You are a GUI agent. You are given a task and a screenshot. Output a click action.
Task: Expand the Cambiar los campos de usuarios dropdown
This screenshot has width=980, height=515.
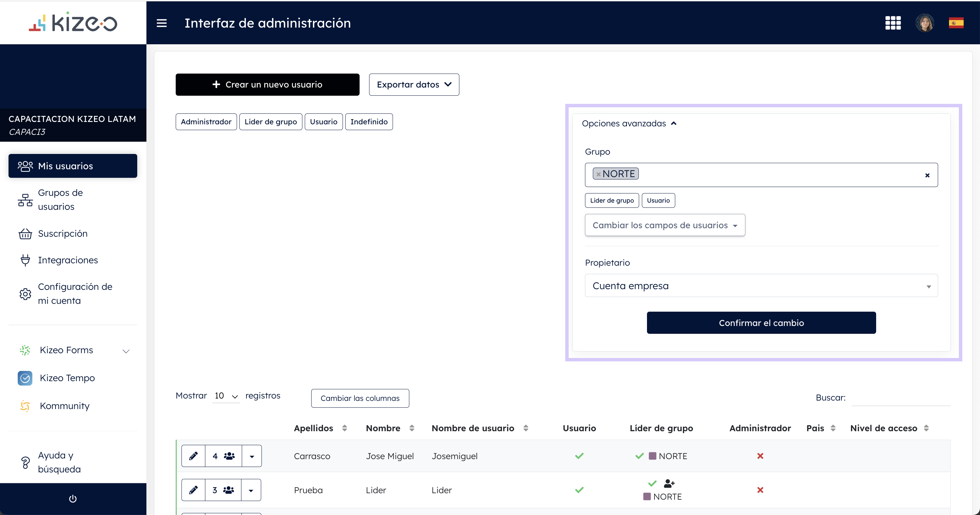(664, 225)
